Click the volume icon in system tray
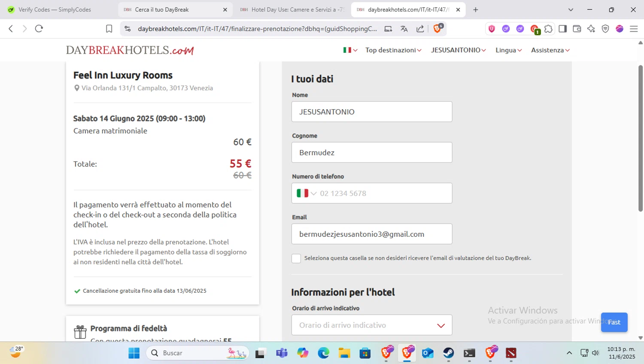 (x=595, y=353)
